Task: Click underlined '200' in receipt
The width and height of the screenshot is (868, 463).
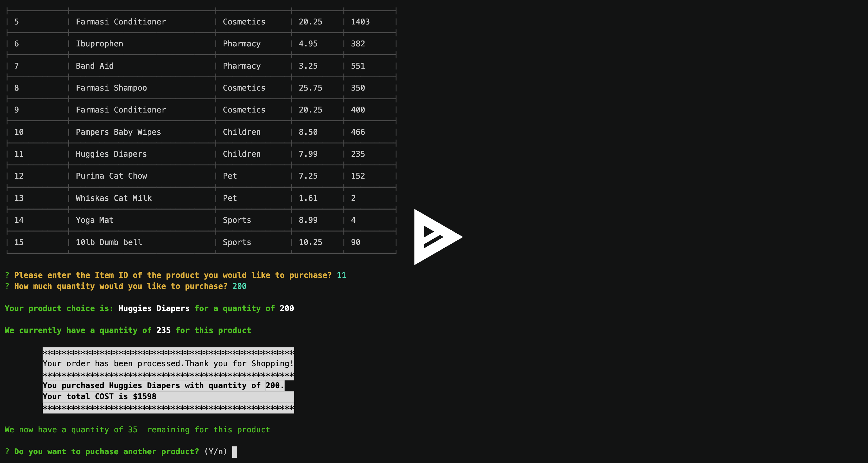Action: (x=273, y=385)
